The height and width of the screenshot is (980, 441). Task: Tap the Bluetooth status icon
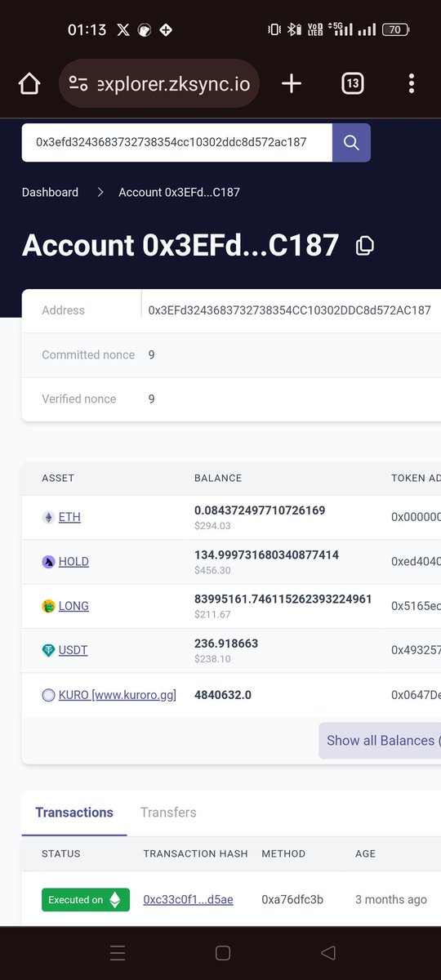(x=293, y=29)
